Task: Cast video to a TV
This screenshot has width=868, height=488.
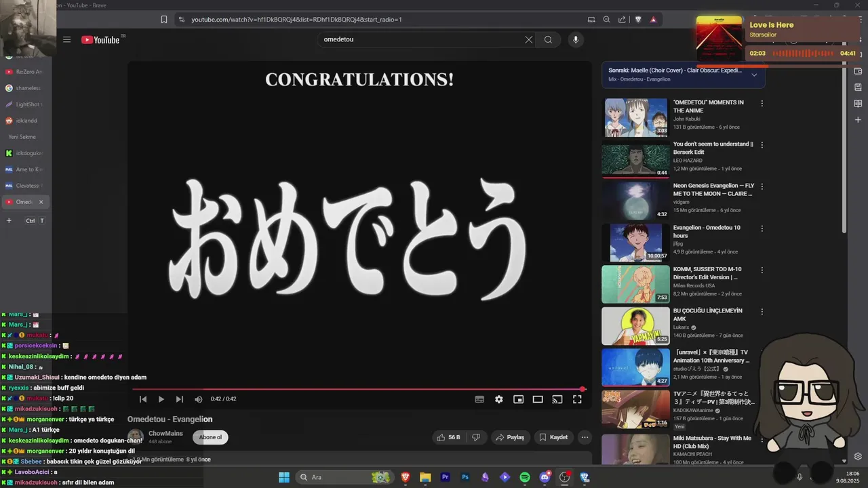Action: 557,399
